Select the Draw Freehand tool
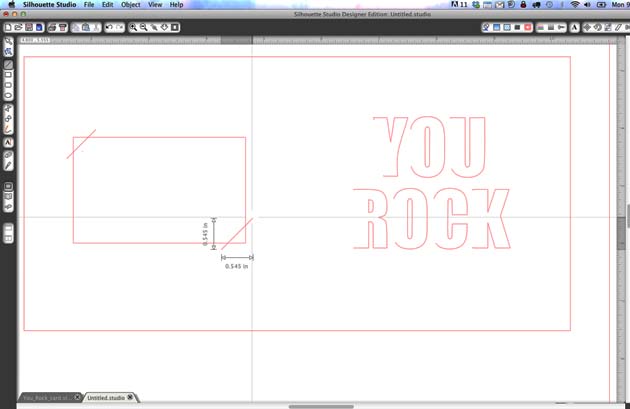Image resolution: width=630 pixels, height=409 pixels. pos(8,129)
